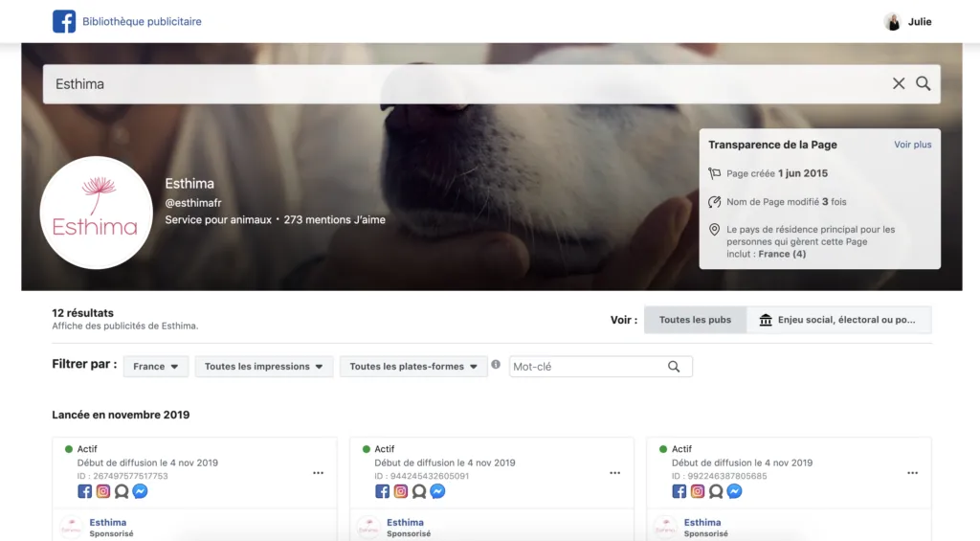The image size is (980, 541).
Task: Click Audience Network icon on second ad card
Action: 418,491
